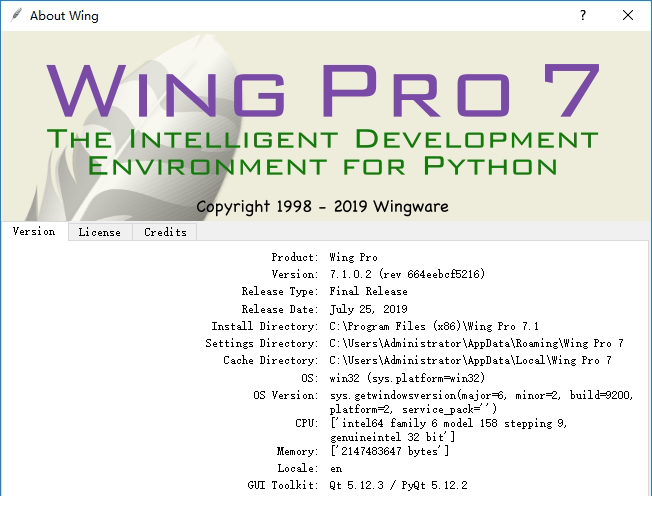Click the Copyright 1998 - 2019 Wingware text

322,206
